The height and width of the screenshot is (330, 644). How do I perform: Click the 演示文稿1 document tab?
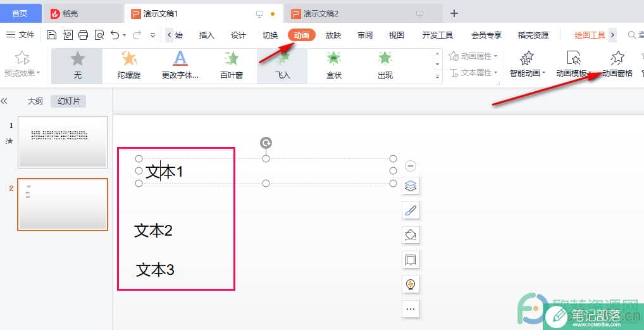pos(203,13)
